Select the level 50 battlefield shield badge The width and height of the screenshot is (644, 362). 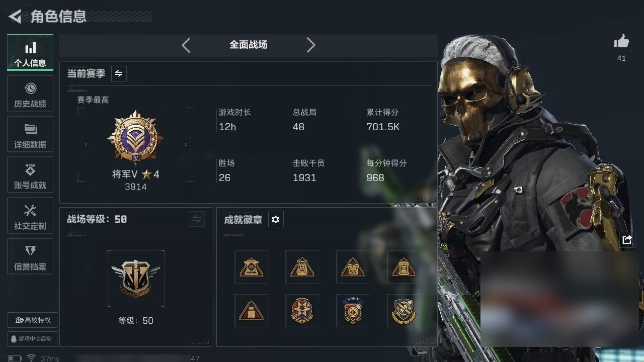pos(136,279)
